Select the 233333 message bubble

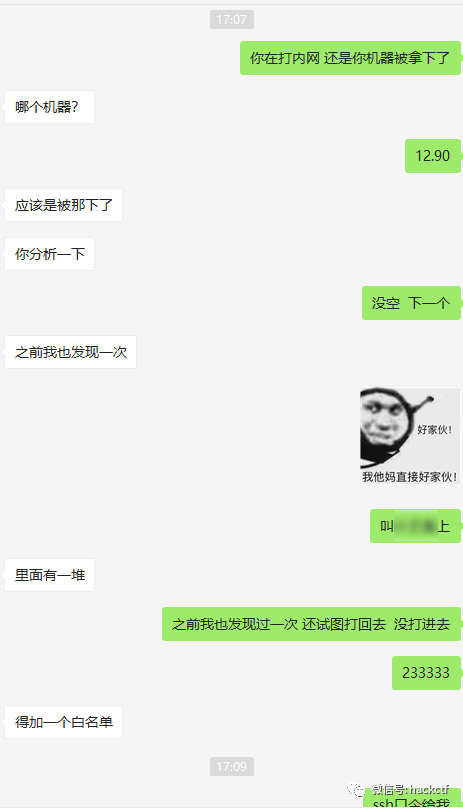pyautogui.click(x=426, y=673)
